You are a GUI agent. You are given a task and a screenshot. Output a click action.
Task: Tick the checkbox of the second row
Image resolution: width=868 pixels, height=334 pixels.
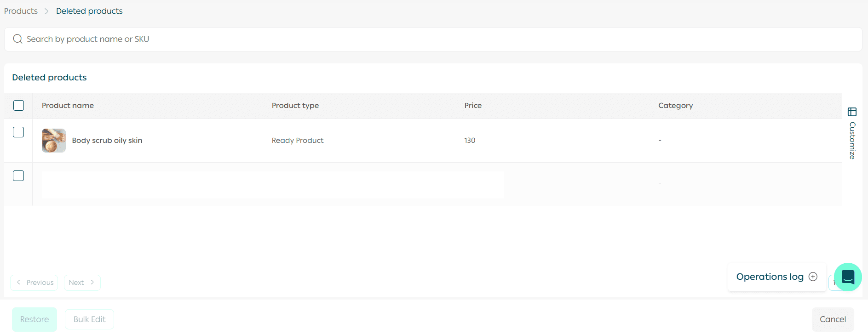point(18,176)
